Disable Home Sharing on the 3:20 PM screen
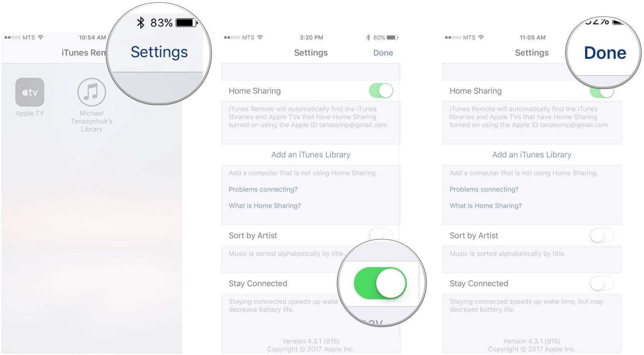This screenshot has height=355, width=644. point(380,91)
